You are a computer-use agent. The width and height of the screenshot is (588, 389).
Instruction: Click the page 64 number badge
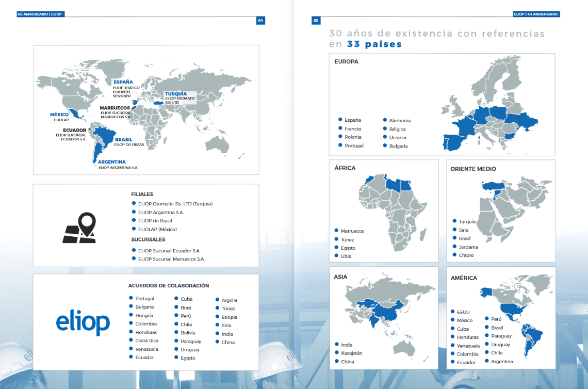click(260, 21)
